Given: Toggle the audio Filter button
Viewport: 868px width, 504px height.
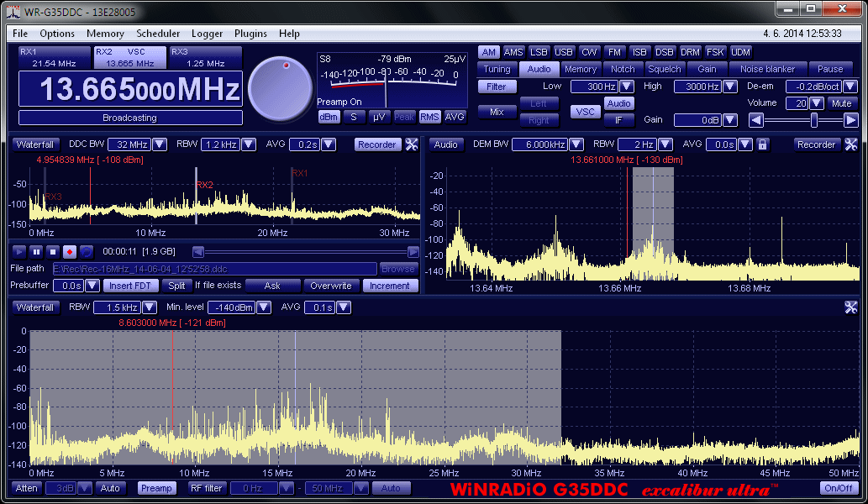Looking at the screenshot, I should pos(497,87).
